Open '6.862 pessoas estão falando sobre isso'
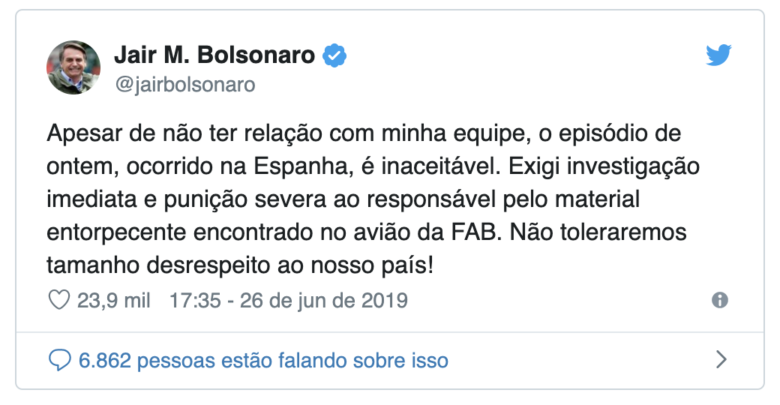 pos(263,360)
